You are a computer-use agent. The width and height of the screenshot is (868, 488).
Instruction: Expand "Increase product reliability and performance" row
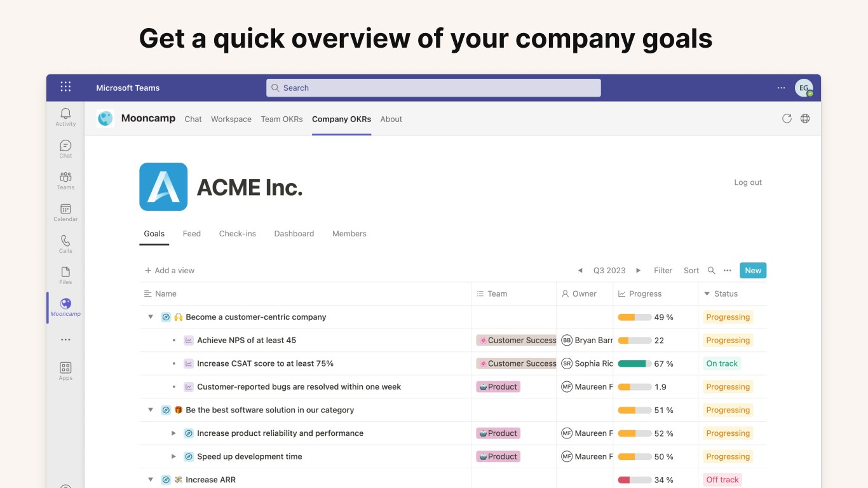tap(173, 433)
